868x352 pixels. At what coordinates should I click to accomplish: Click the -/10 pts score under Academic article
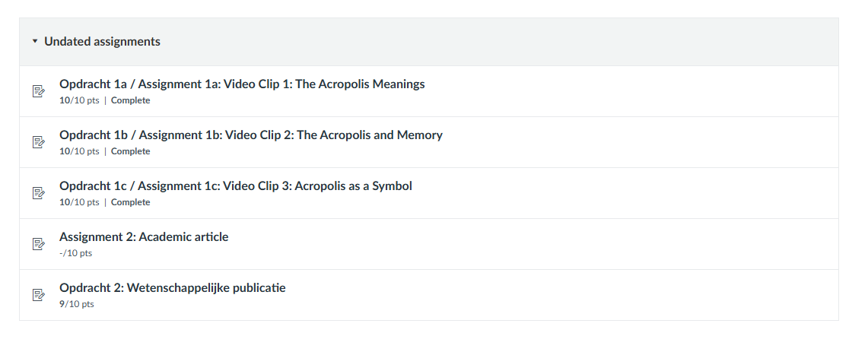(x=75, y=253)
